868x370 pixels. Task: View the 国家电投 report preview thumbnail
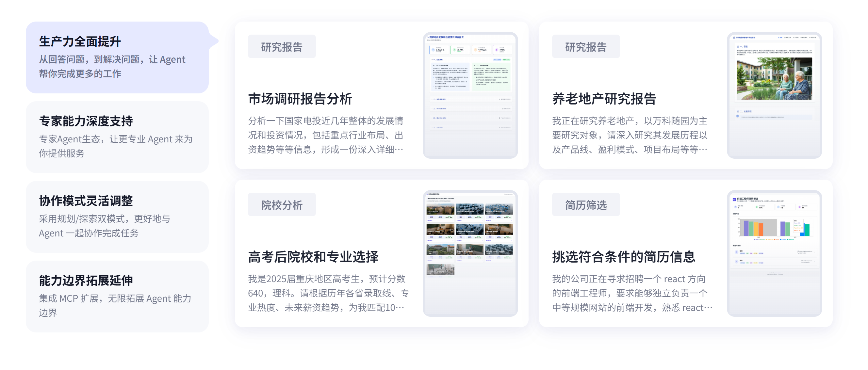click(470, 95)
